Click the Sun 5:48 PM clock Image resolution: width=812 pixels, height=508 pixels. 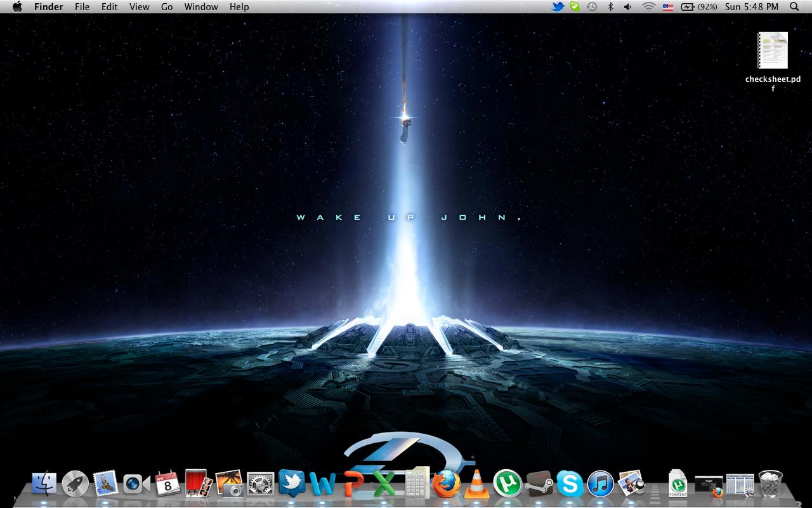click(x=752, y=7)
